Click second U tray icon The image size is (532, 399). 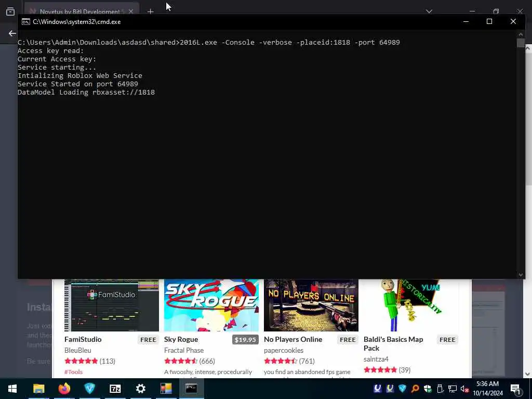click(x=390, y=389)
